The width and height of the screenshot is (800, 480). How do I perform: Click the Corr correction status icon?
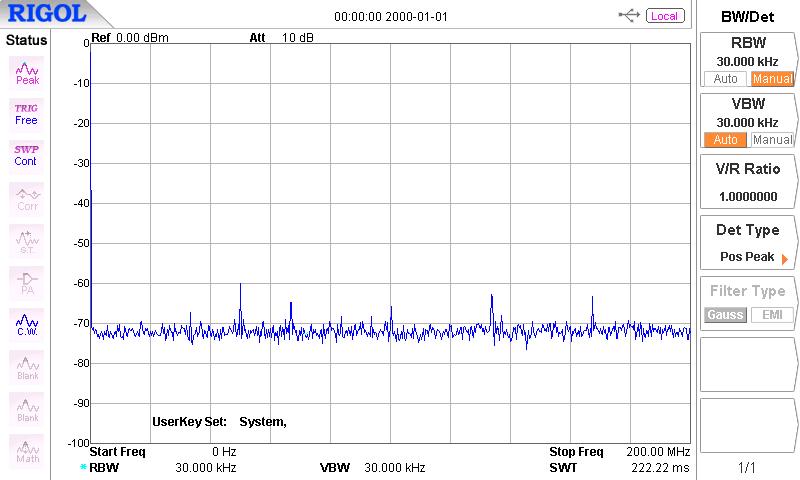click(x=27, y=198)
